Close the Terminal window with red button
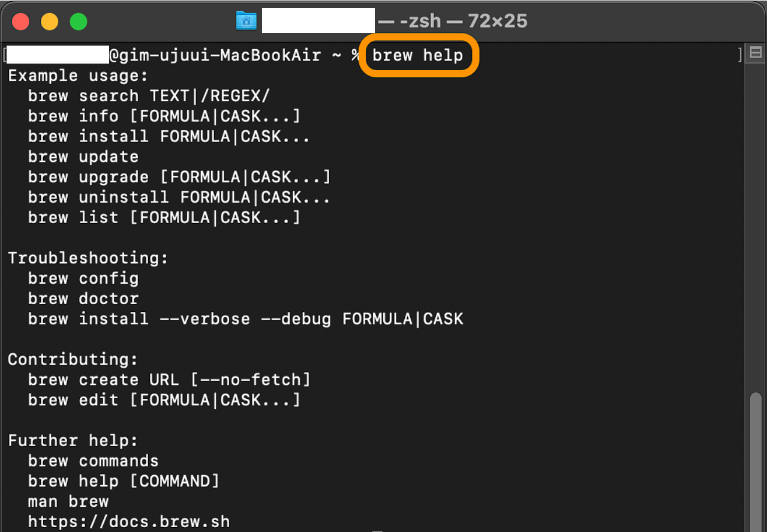Viewport: 767px width, 532px height. pos(21,22)
